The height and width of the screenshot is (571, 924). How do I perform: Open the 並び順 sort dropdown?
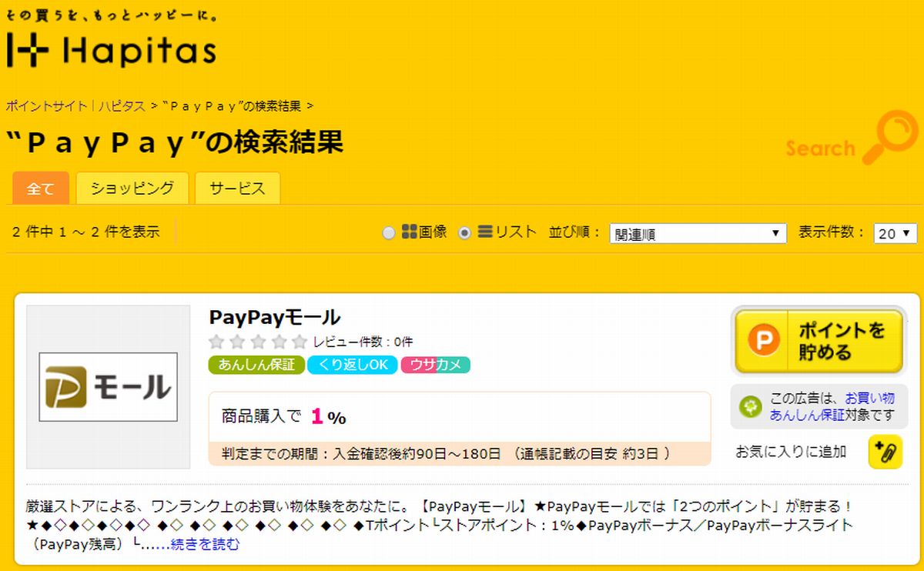click(x=698, y=233)
